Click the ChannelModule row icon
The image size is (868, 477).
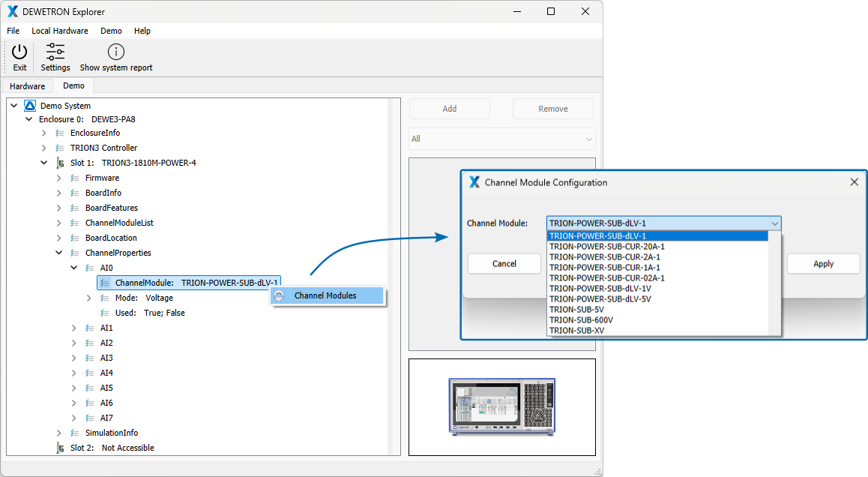[105, 283]
